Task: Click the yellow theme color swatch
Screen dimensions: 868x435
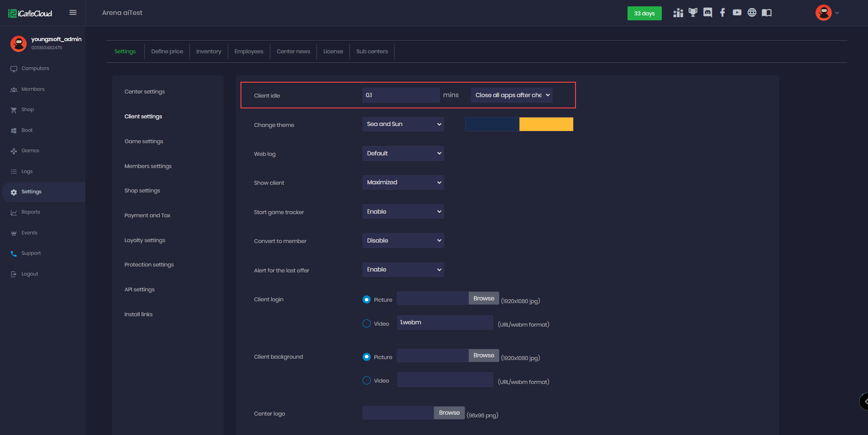Action: pos(546,124)
